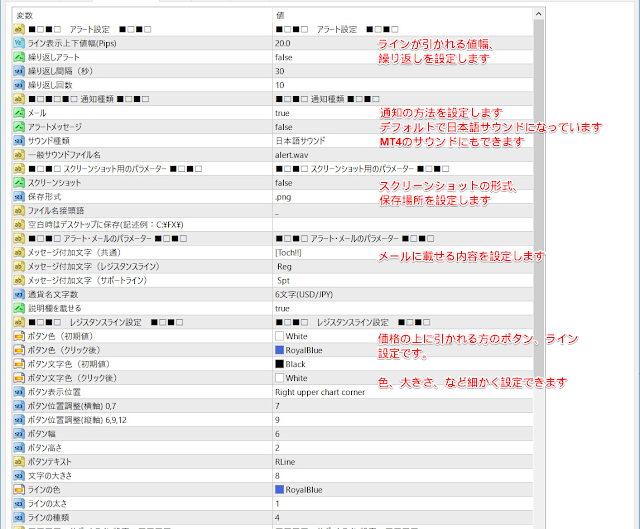640x529 pixels.
Task: Edit the empty screenshot save path value
Action: [403, 224]
